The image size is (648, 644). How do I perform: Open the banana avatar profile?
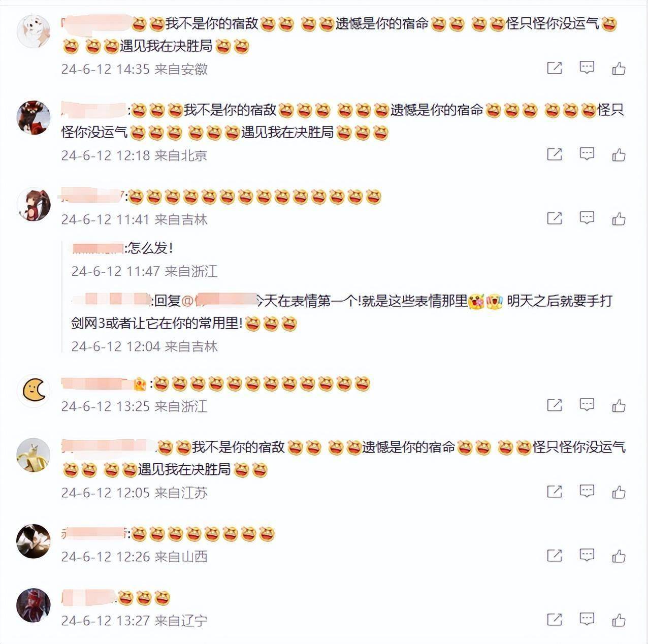coord(34,455)
